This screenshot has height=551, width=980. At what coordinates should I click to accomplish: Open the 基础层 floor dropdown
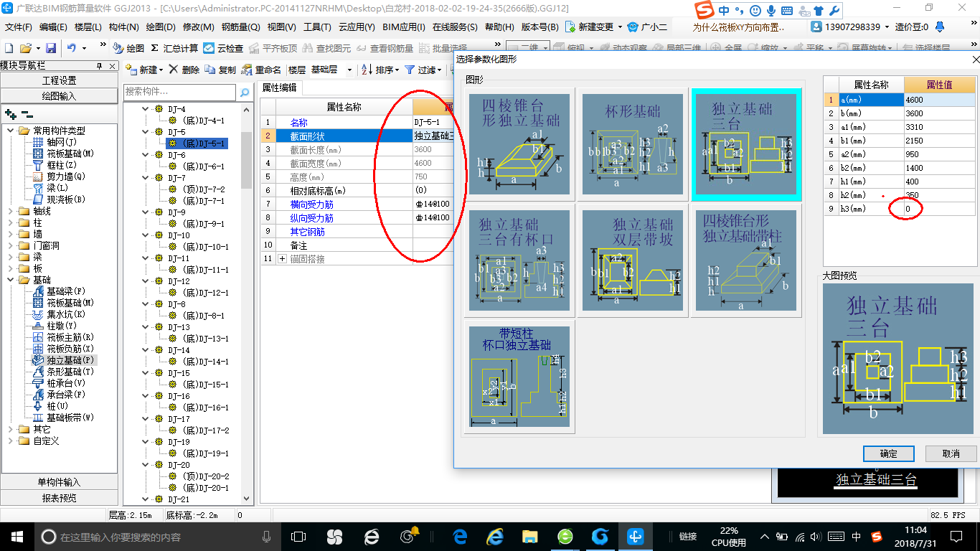pyautogui.click(x=331, y=70)
